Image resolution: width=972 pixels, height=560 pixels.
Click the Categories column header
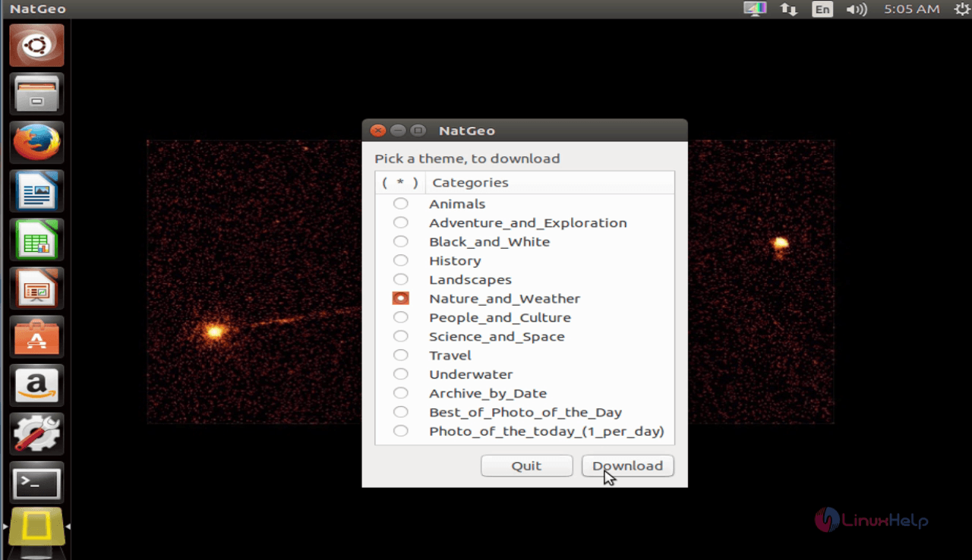click(550, 182)
